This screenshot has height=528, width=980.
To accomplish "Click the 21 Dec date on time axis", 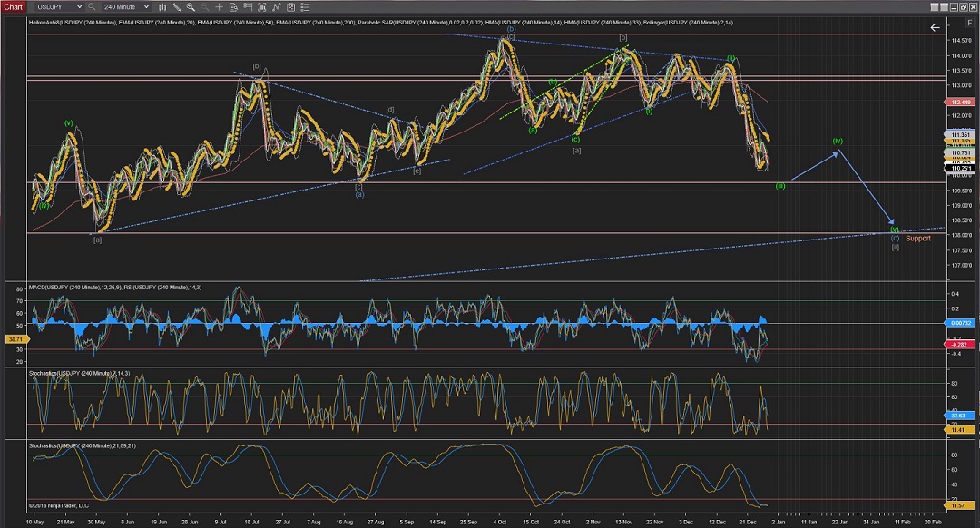I will tap(748, 522).
